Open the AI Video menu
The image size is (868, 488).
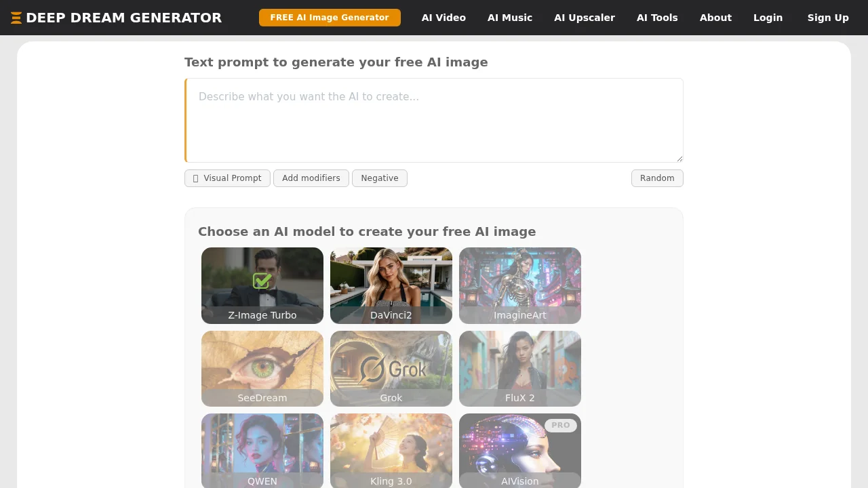(443, 18)
